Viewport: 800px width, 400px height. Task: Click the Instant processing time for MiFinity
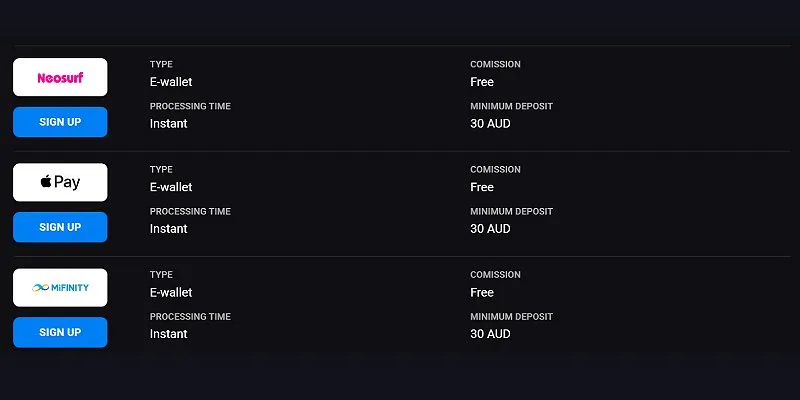(168, 334)
